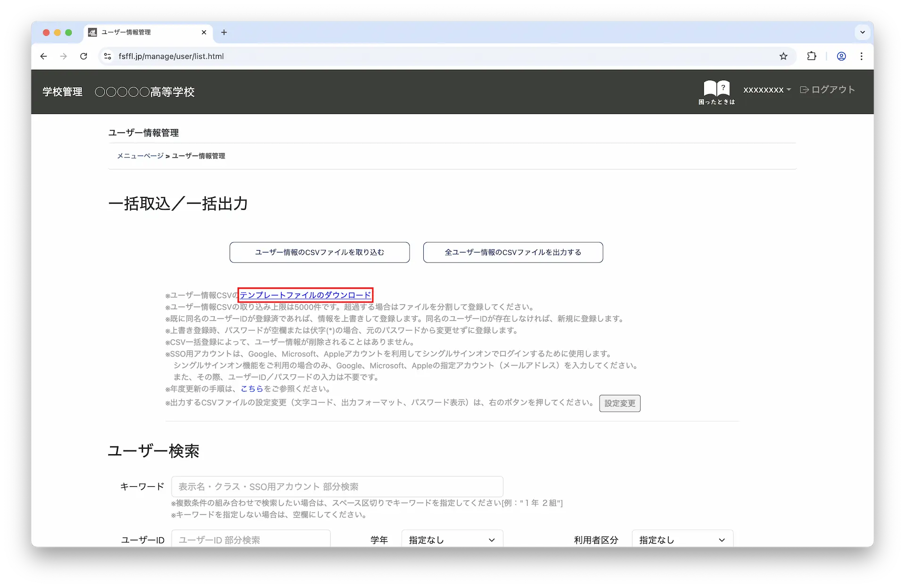Expand tab search chevron at top right
This screenshot has width=905, height=588.
point(863,33)
